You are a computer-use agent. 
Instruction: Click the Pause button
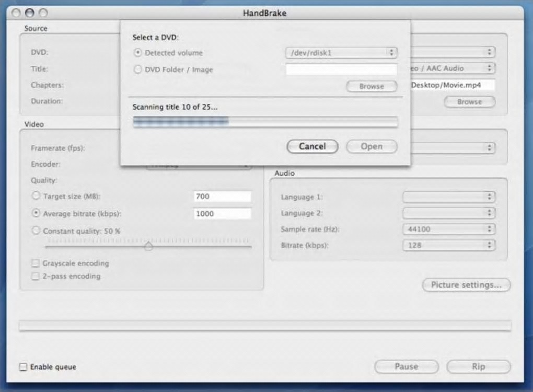(x=407, y=366)
